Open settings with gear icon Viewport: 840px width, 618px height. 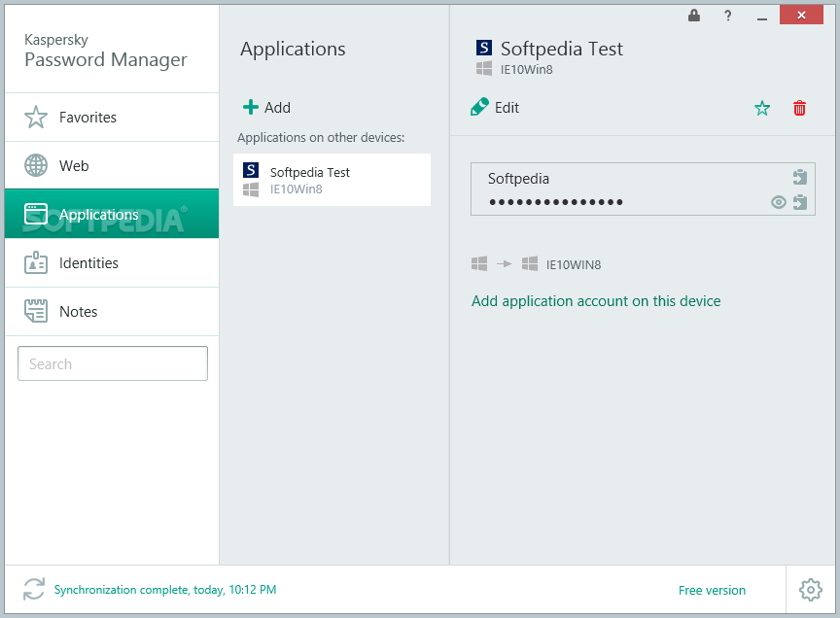coord(811,590)
